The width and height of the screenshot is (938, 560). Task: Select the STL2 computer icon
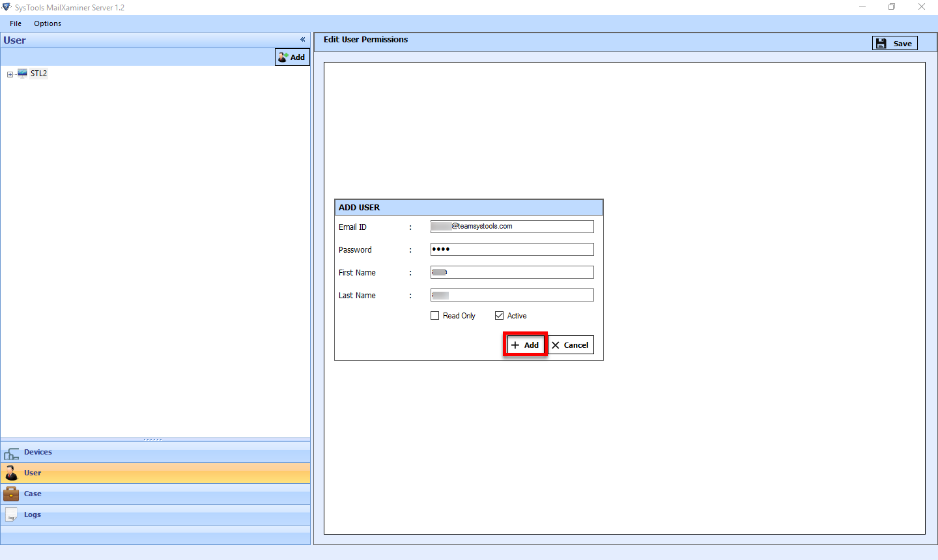tap(22, 74)
